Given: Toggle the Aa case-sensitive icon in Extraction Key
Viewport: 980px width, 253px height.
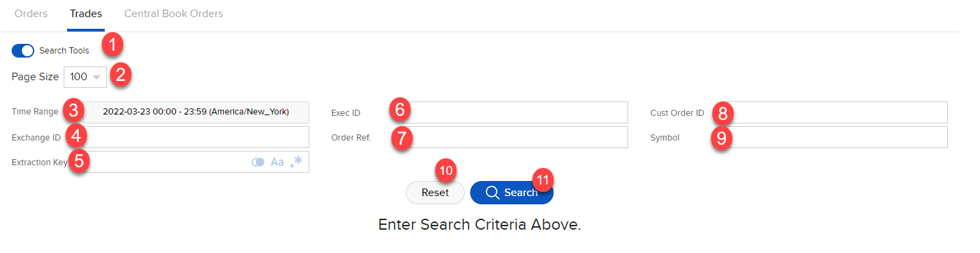Looking at the screenshot, I should (x=277, y=162).
